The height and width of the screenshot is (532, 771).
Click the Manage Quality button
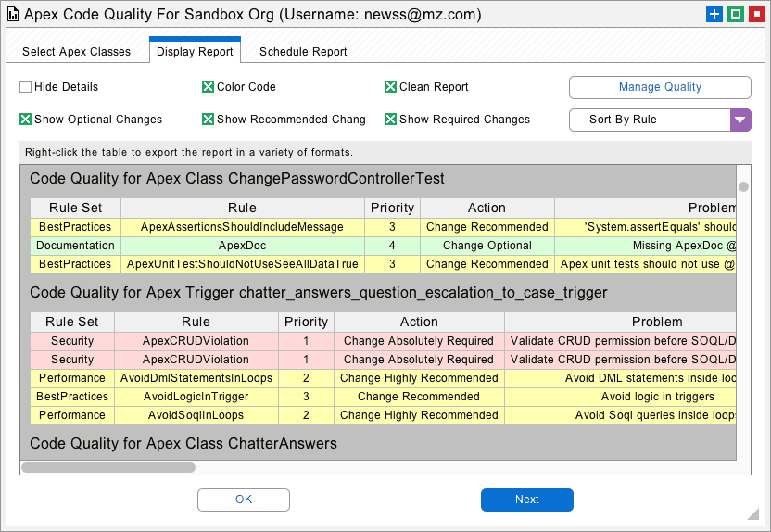[660, 87]
